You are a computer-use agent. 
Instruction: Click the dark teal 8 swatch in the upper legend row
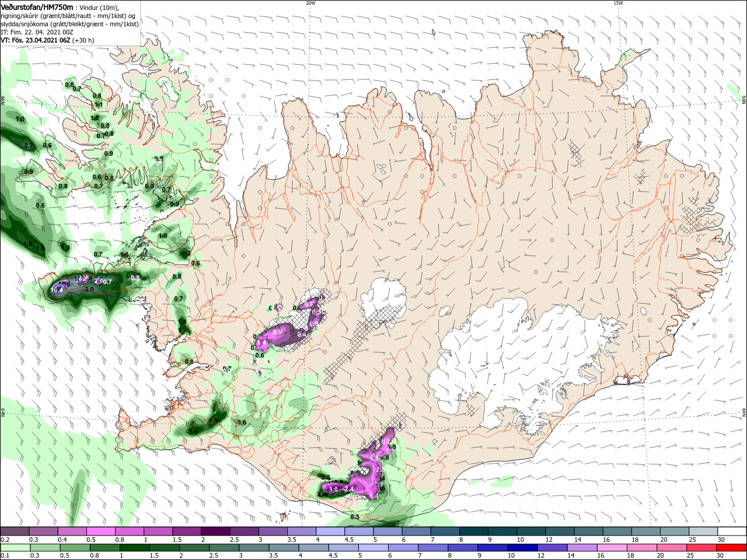(x=473, y=532)
